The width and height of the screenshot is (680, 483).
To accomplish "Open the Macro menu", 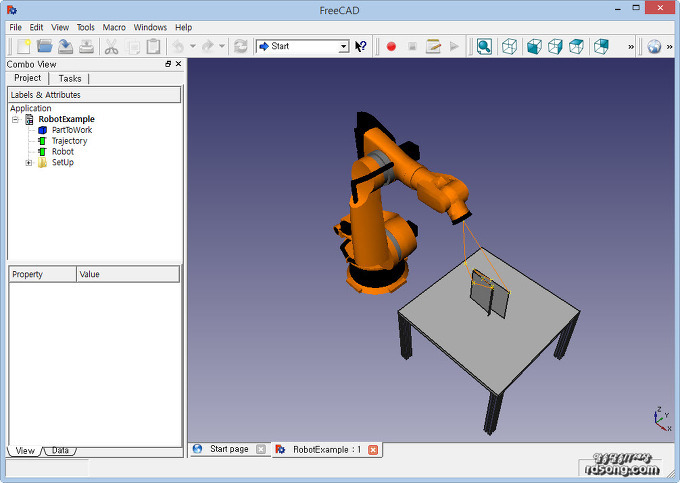I will 114,27.
